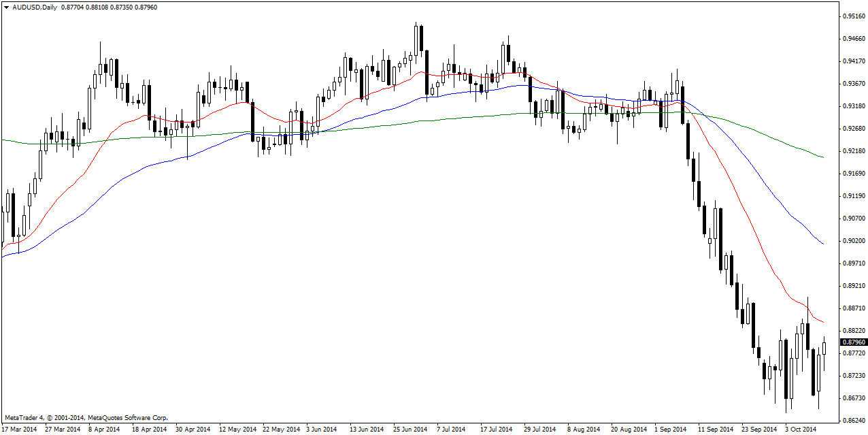The image size is (868, 435).
Task: Click the 0.86240 price axis label
Action: point(854,421)
